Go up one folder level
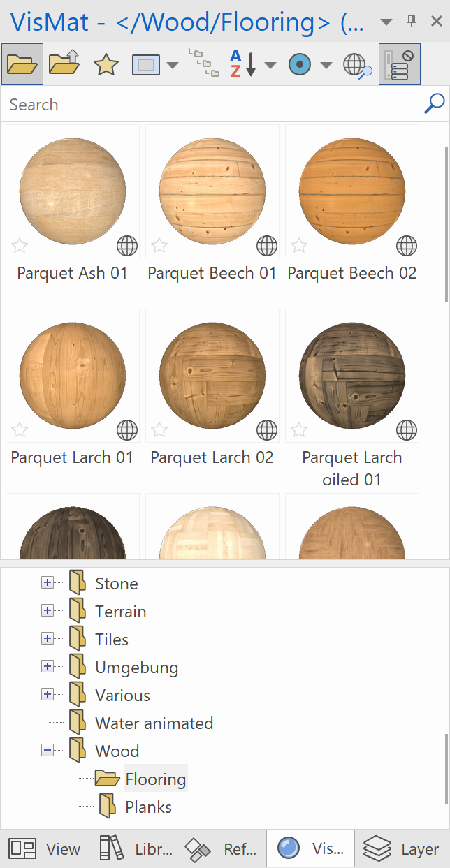The image size is (450, 868). [x=64, y=64]
